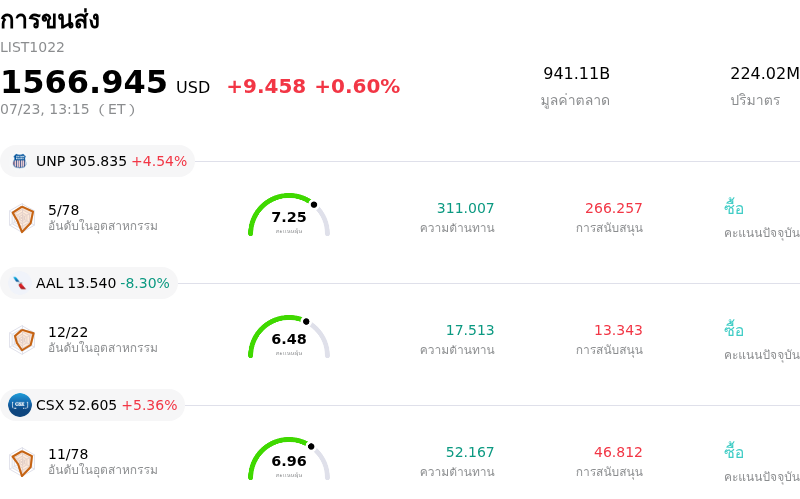Click the UNP company logo icon
This screenshot has width=800, height=499.
(19, 161)
